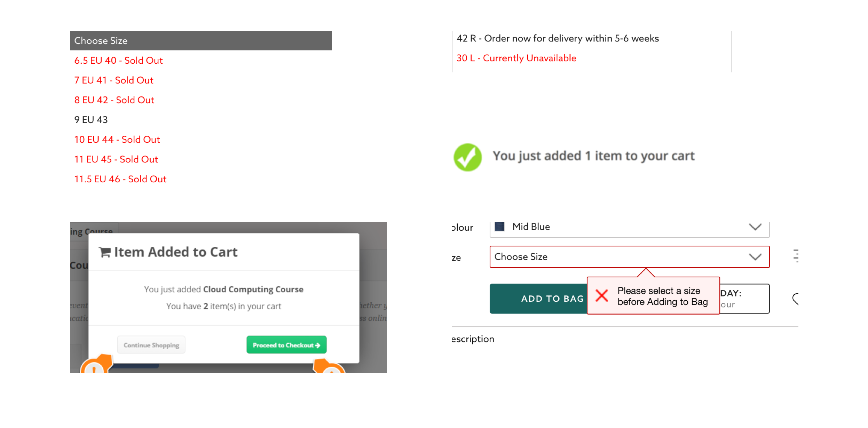Viewport: 868px width, 428px height.
Task: Click the grey Choose Size header option
Action: click(200, 41)
